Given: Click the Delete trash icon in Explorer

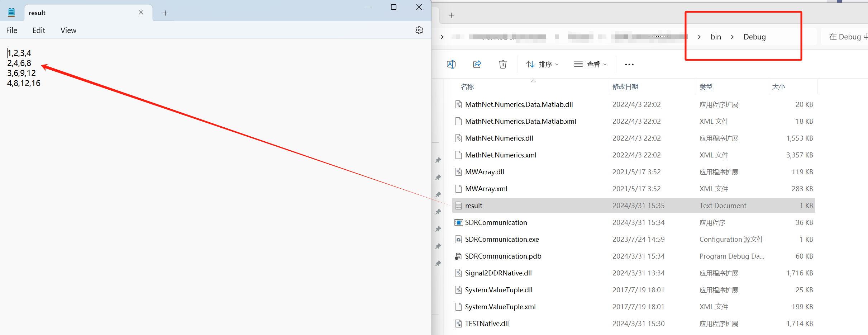Looking at the screenshot, I should click(x=503, y=64).
